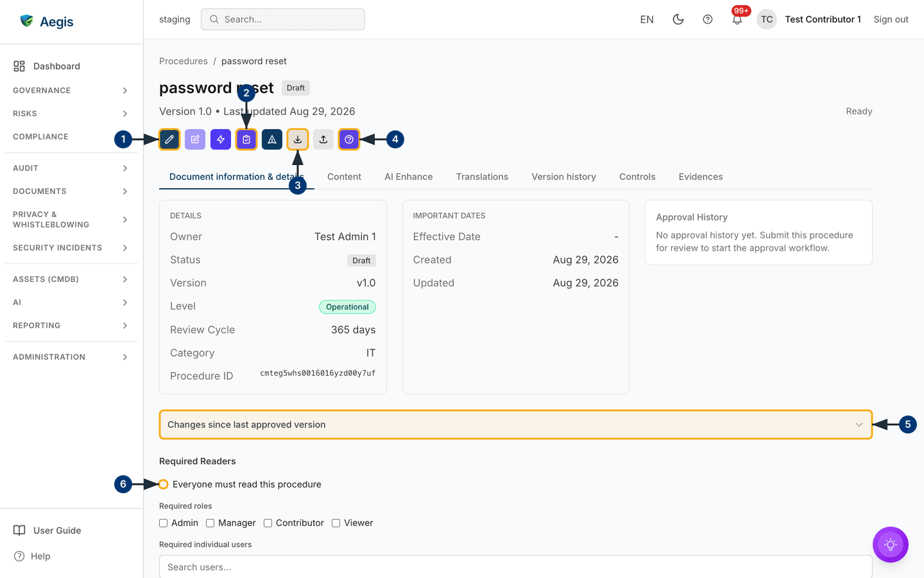Expand the RISKS sidebar section

(x=71, y=114)
